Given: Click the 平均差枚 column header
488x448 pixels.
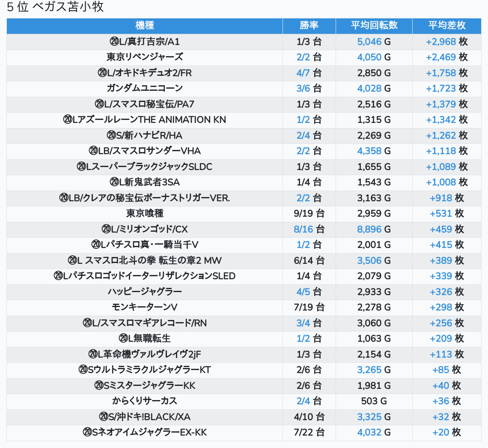Looking at the screenshot, I should pos(446,26).
